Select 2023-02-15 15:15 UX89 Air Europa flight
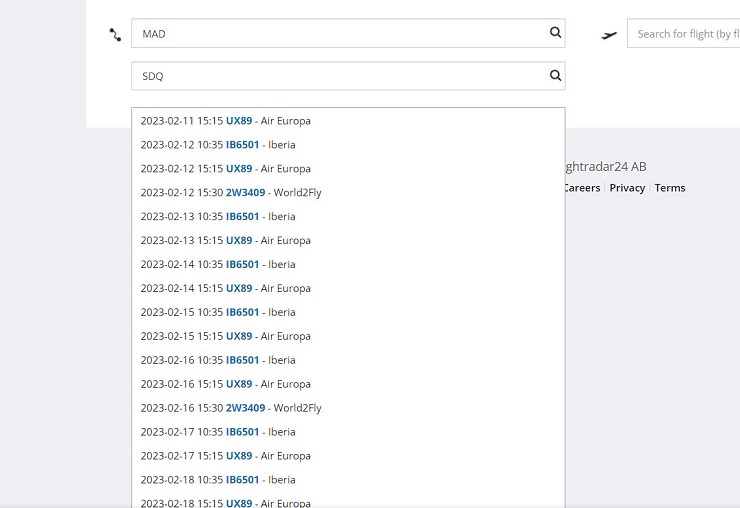 pyautogui.click(x=348, y=336)
